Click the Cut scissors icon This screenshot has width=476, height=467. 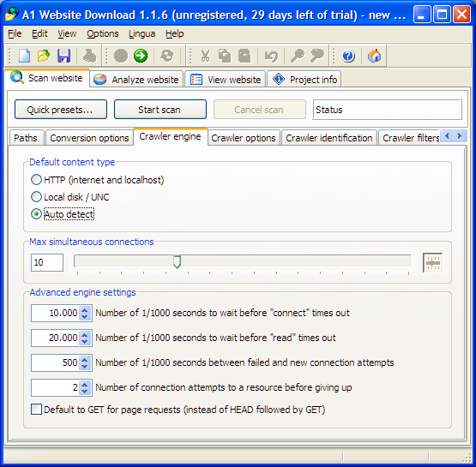pyautogui.click(x=205, y=56)
